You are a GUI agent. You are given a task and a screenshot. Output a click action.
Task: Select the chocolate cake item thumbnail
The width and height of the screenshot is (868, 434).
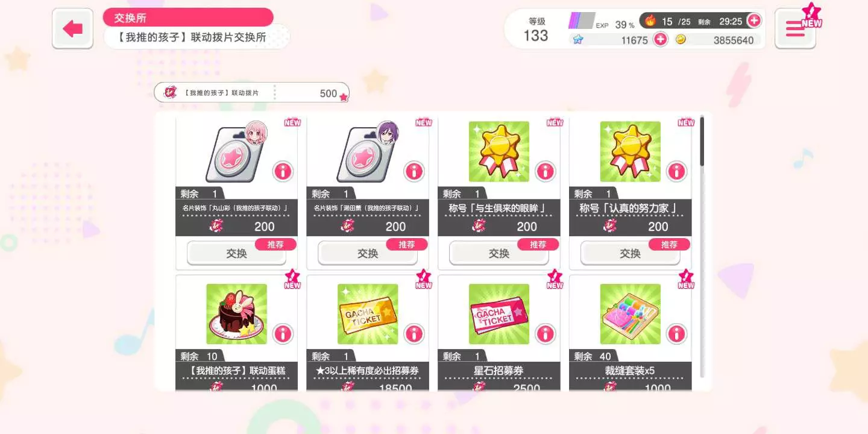click(236, 314)
